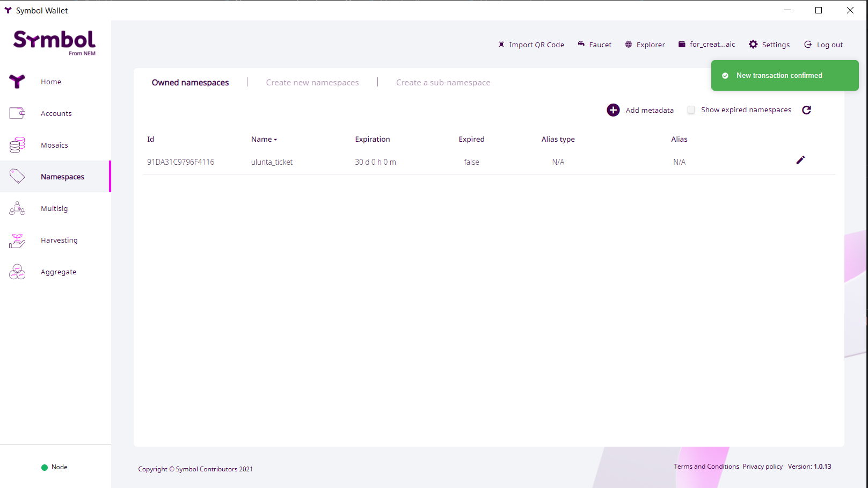Image resolution: width=868 pixels, height=488 pixels.
Task: Open the Multisig menu item
Action: 54,208
